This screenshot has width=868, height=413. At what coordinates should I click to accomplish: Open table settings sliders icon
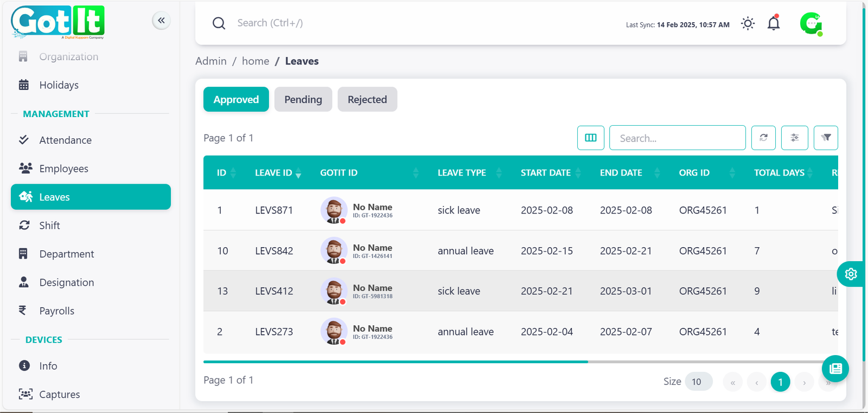pyautogui.click(x=795, y=138)
